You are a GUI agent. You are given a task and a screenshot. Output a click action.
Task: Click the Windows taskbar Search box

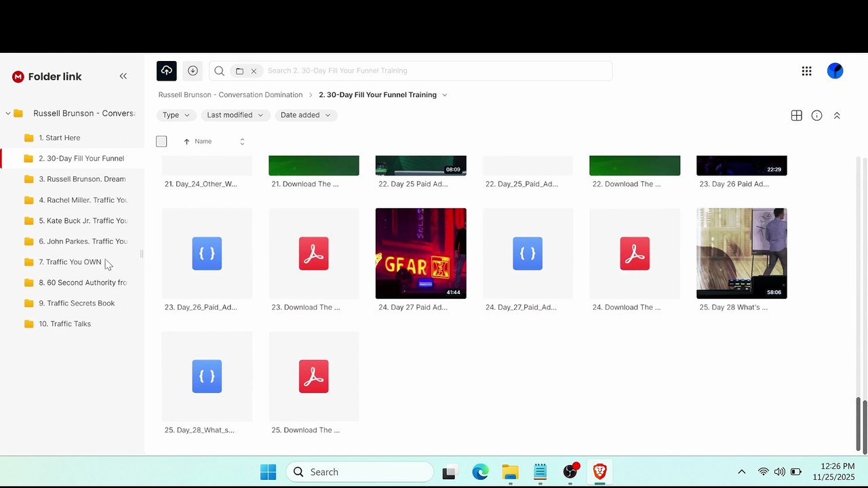359,472
